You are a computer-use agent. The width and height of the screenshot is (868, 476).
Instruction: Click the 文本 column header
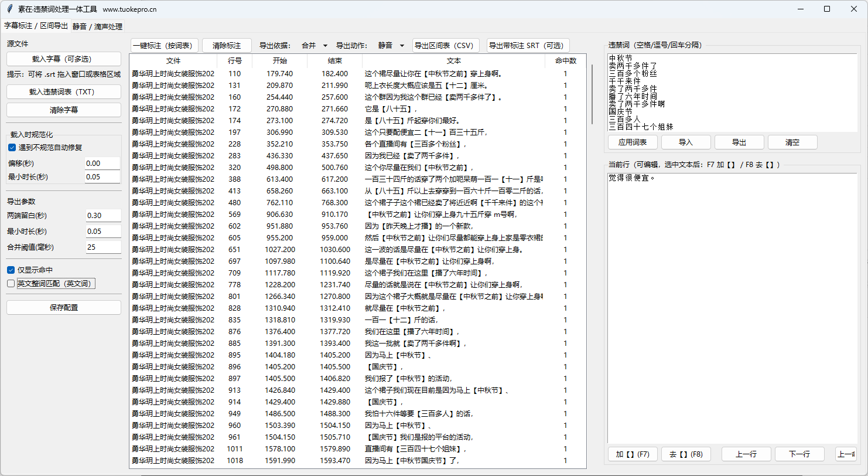pyautogui.click(x=453, y=60)
